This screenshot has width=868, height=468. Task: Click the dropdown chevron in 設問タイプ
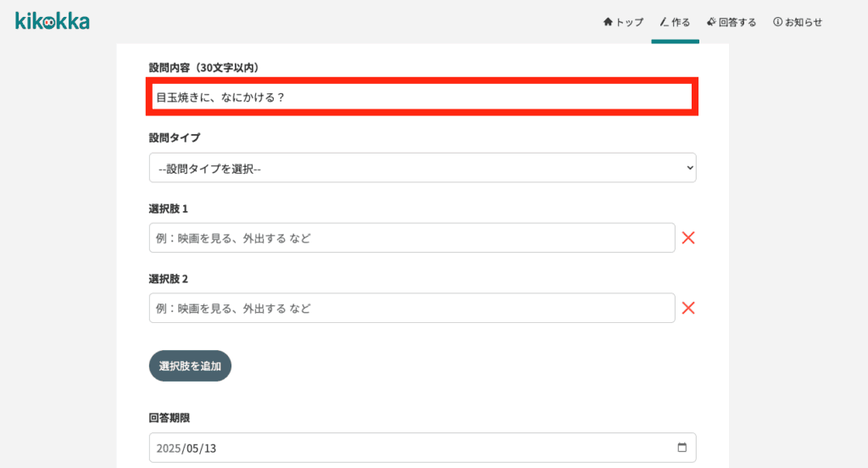[690, 168]
